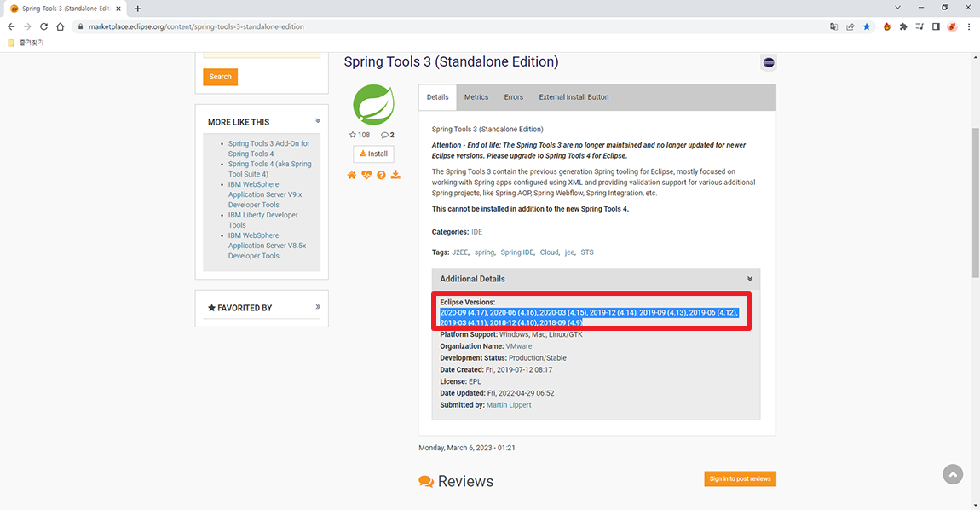Viewport: 980px width, 510px height.
Task: Open Chrome's three-dot menu
Action: [969, 27]
